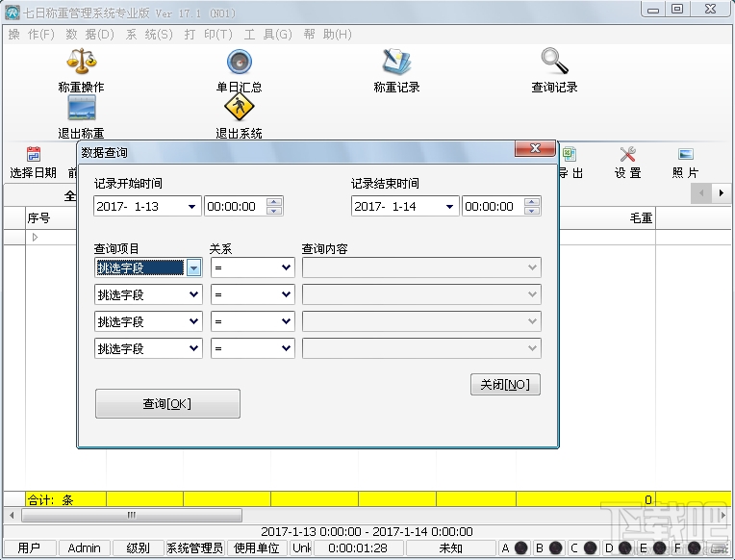
Task: Click the 0:00:01:28 timer in status bar
Action: click(x=358, y=547)
